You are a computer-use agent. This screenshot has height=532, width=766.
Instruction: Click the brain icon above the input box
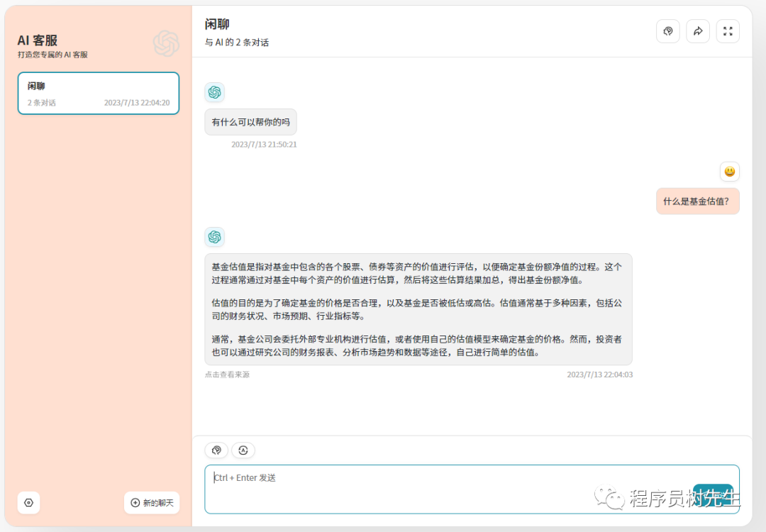(216, 450)
